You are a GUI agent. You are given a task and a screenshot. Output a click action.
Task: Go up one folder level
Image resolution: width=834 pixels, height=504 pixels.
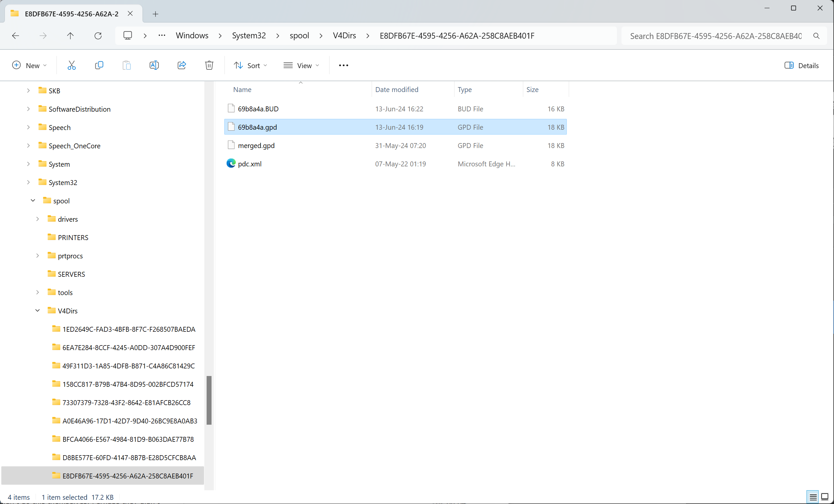(70, 36)
